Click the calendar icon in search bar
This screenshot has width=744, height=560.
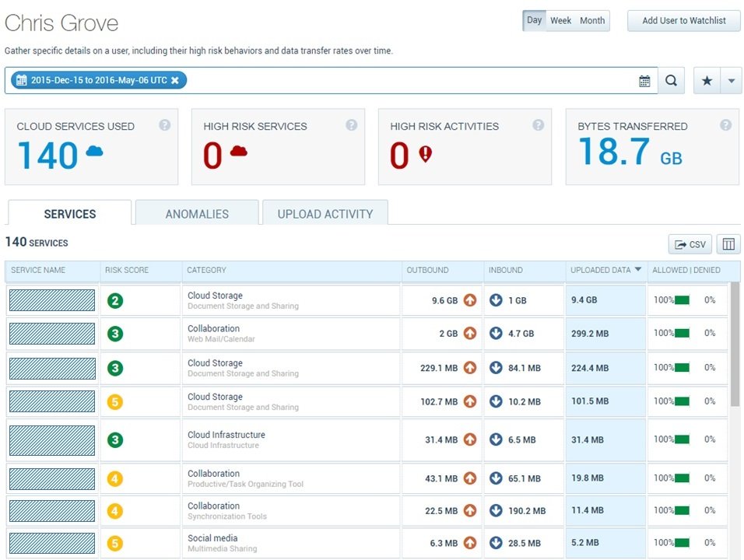click(644, 81)
